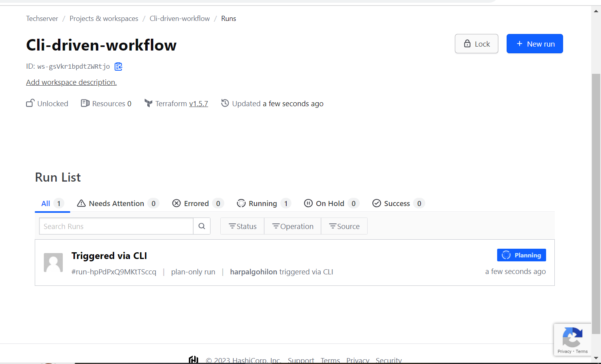601x364 pixels.
Task: Open footer Support link
Action: pyautogui.click(x=301, y=360)
